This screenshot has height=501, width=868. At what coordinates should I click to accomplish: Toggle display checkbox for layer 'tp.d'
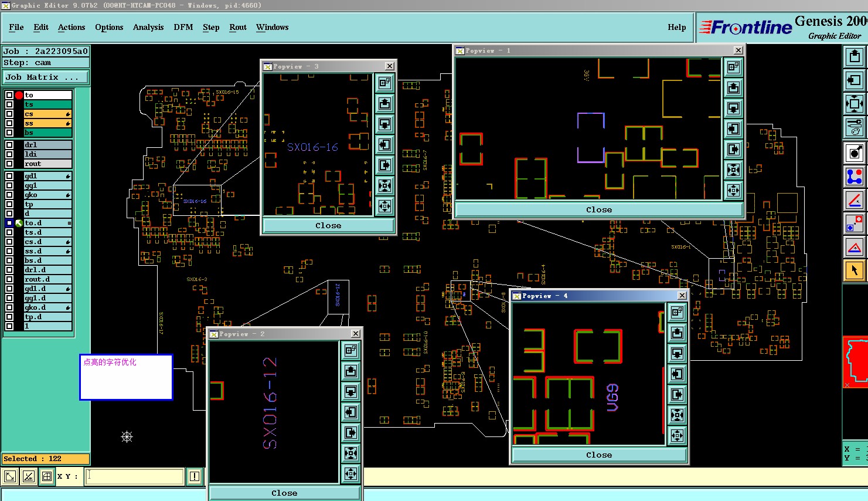[x=9, y=317]
